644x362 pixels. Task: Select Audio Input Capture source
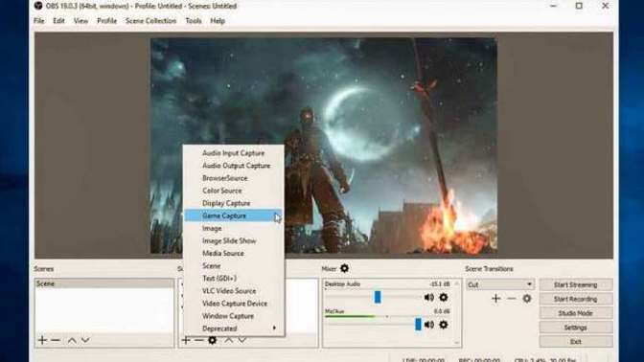point(233,153)
